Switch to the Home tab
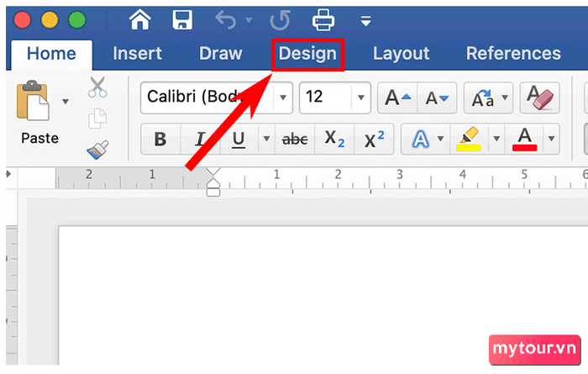The height and width of the screenshot is (374, 588). 52,54
